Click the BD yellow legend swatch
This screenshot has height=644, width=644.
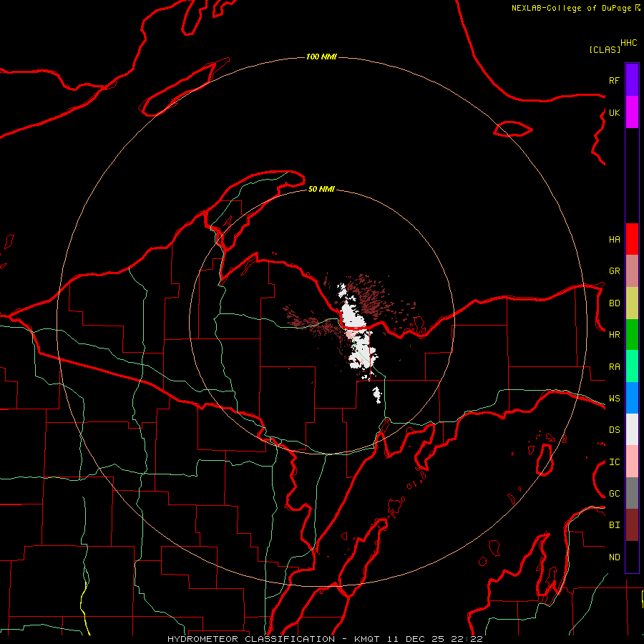click(x=632, y=303)
